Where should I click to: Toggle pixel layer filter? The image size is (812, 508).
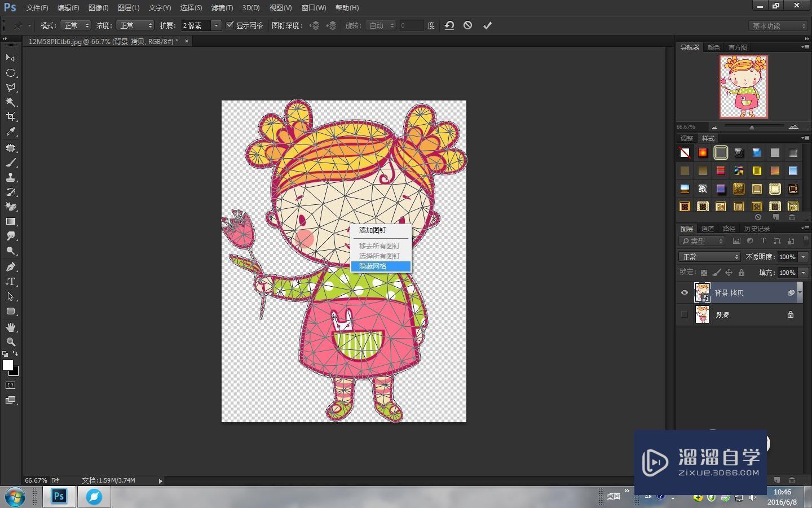[736, 241]
